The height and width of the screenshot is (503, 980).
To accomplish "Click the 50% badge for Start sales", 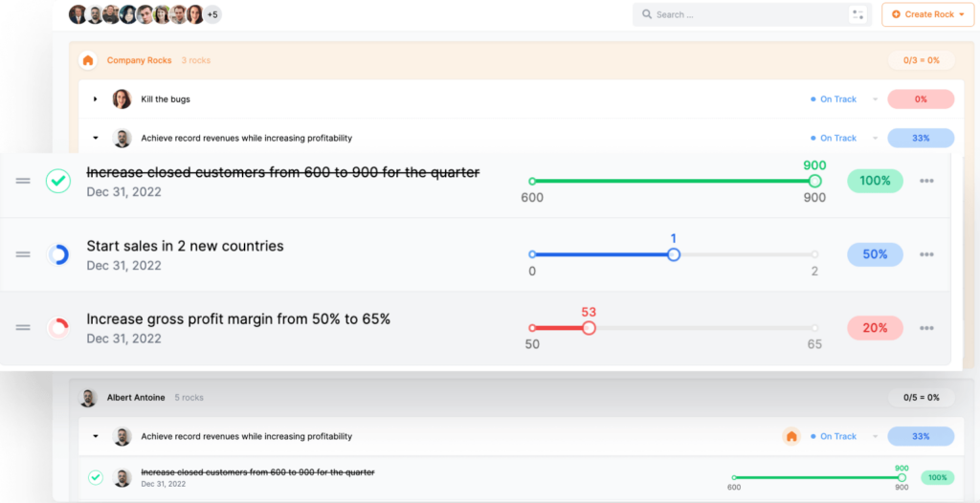I will pos(875,254).
